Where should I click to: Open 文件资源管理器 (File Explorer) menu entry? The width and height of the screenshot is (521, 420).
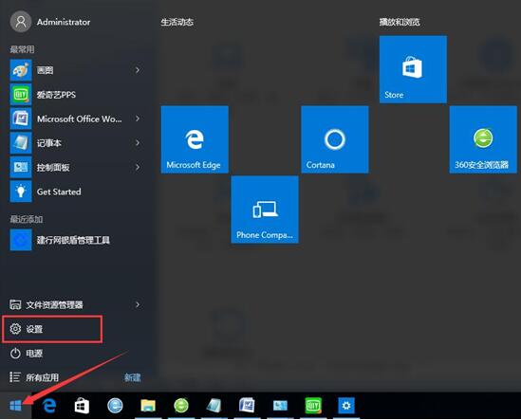tap(47, 304)
